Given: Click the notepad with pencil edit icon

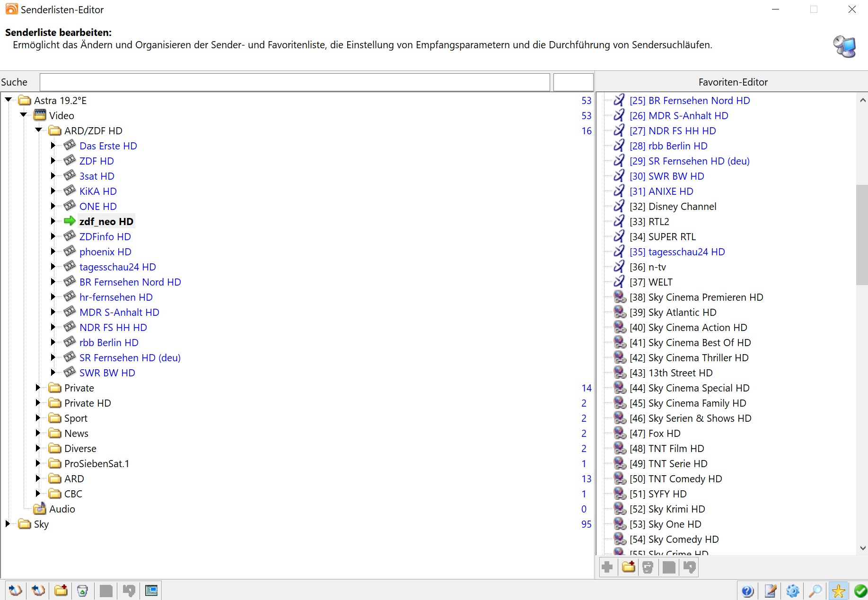Looking at the screenshot, I should click(x=771, y=591).
